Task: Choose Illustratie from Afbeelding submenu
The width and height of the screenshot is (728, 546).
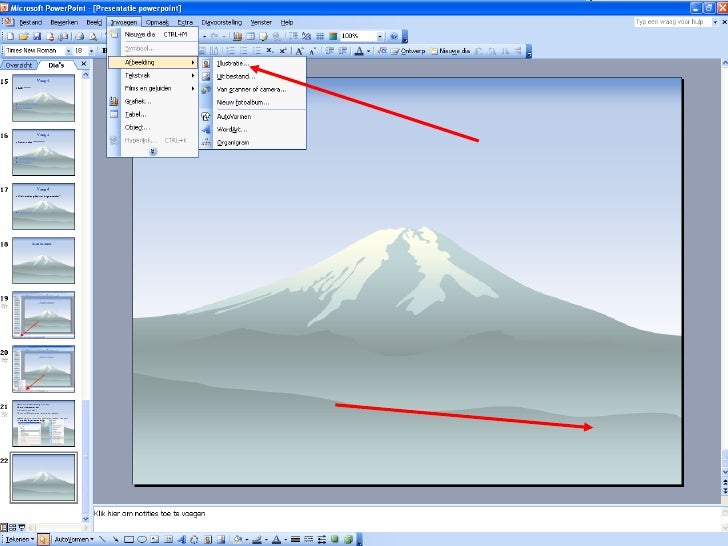Action: tap(253, 63)
